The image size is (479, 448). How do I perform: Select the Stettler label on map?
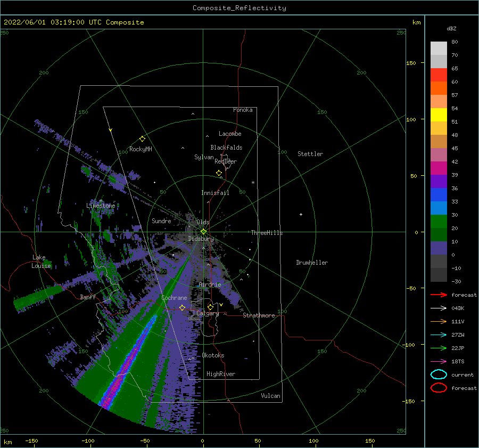310,154
